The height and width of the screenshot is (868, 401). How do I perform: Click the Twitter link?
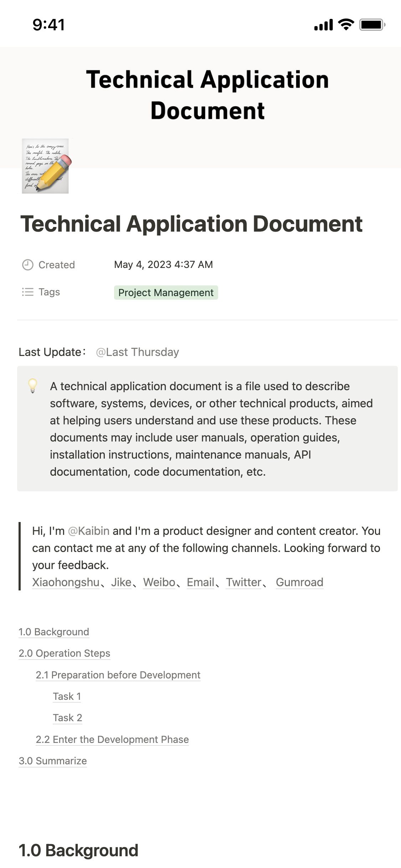(244, 582)
